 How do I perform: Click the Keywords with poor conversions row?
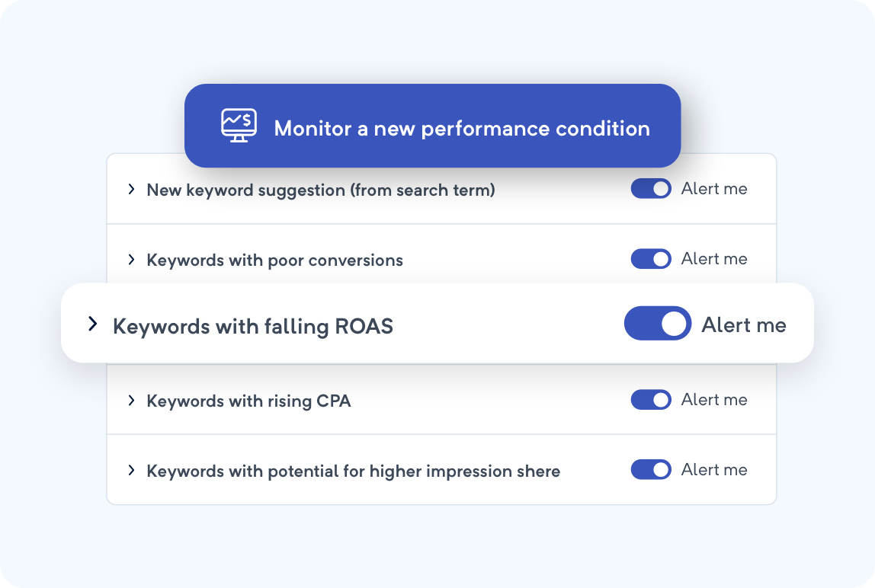point(274,260)
